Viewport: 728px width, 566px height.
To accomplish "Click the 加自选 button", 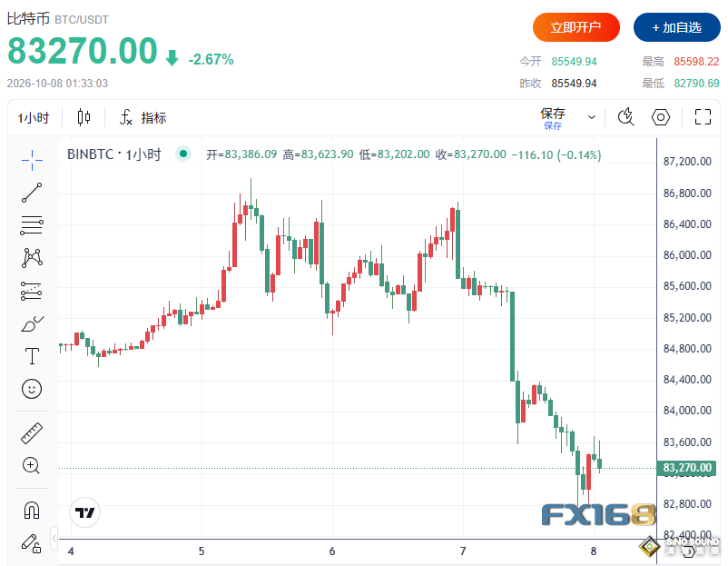I will pos(676,27).
